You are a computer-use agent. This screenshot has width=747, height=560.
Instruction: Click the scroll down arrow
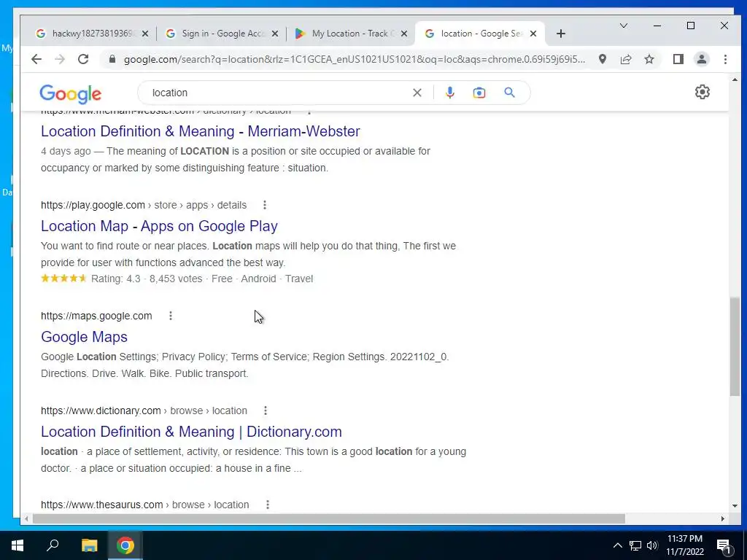(x=735, y=506)
